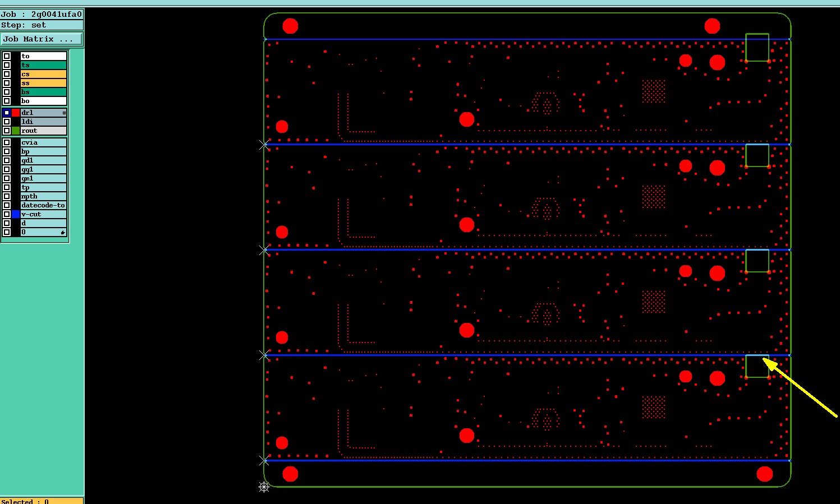Click the 'Selected : 0' status field
Screen dimensions: 840x504
pos(42,501)
